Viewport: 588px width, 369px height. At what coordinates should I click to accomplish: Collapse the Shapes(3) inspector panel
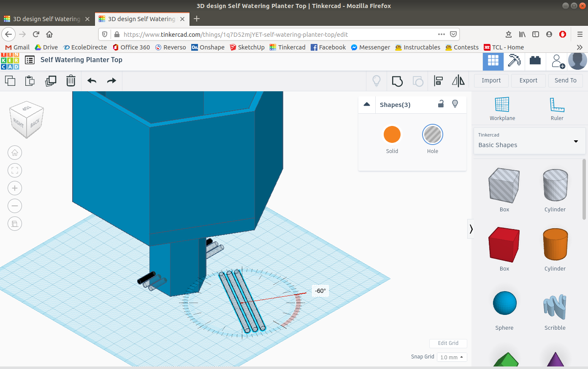click(366, 104)
